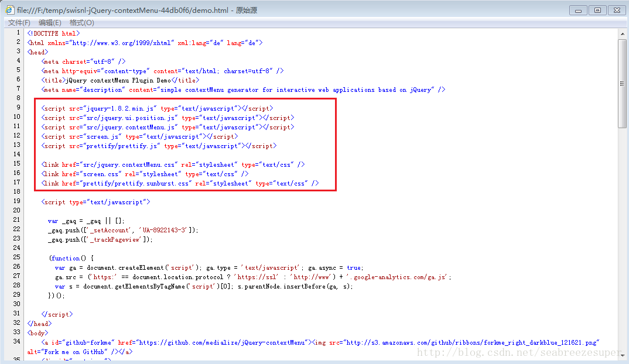Minimize the source viewer window
Image resolution: width=629 pixels, height=364 pixels.
click(578, 11)
